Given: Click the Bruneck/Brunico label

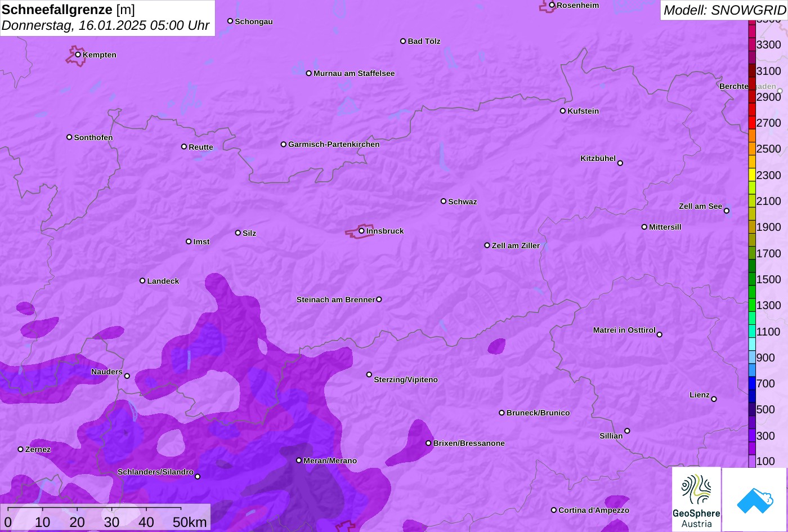Looking at the screenshot, I should pos(538,413).
